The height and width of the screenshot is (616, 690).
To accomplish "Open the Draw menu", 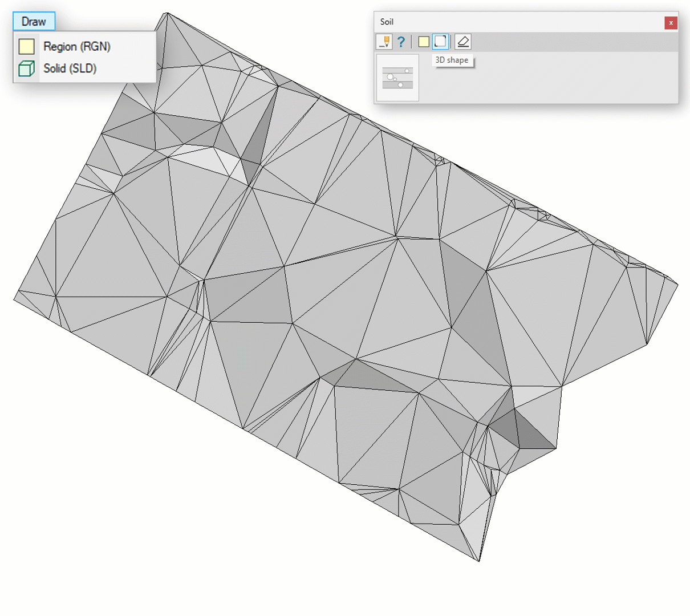I will click(x=34, y=22).
